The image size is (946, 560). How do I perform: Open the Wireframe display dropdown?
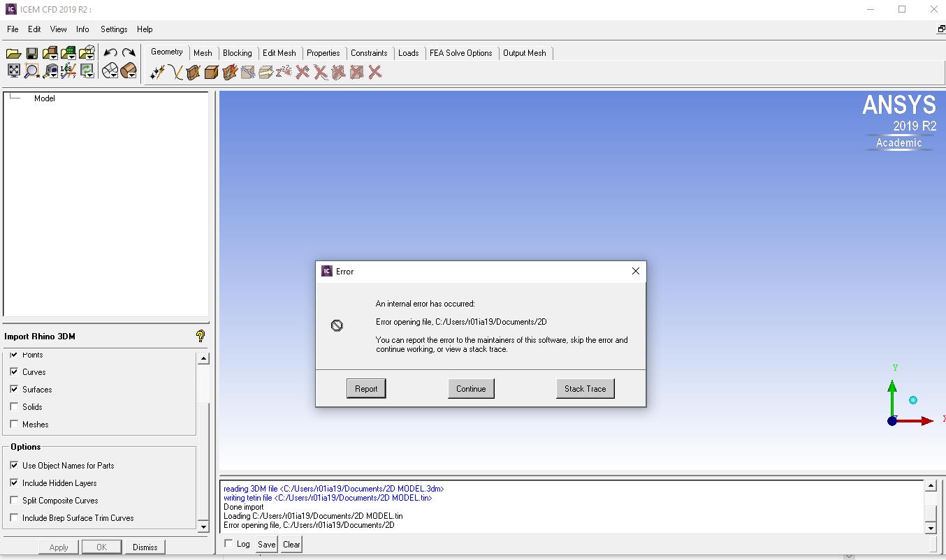click(110, 71)
